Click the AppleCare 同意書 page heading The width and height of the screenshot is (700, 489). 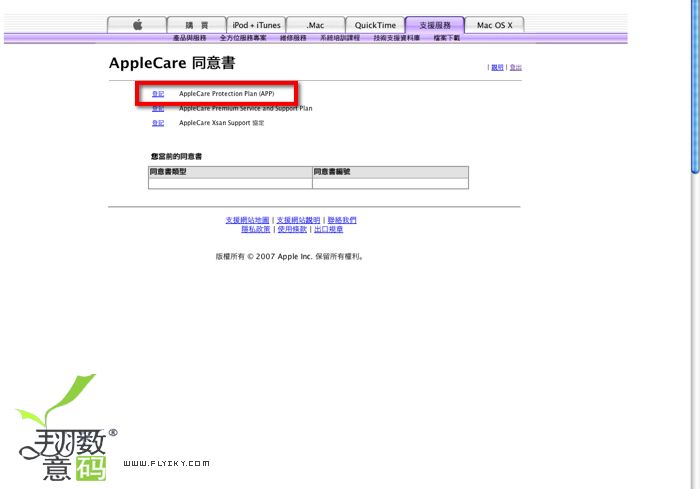click(x=172, y=63)
